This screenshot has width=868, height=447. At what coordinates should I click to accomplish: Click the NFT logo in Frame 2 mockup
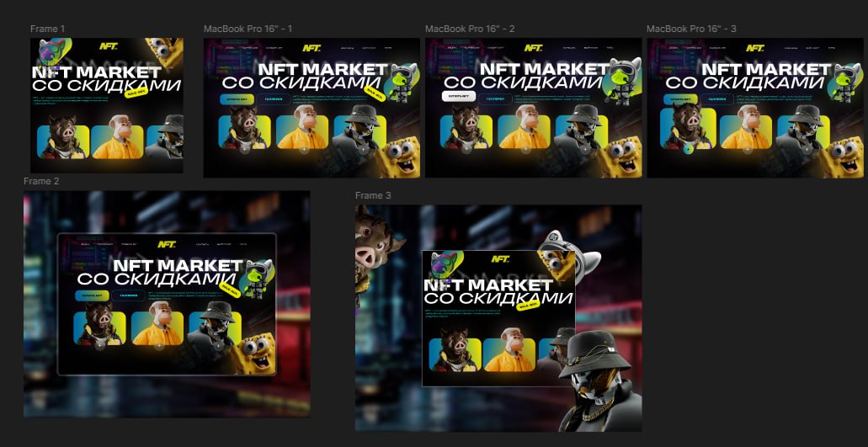coord(167,244)
